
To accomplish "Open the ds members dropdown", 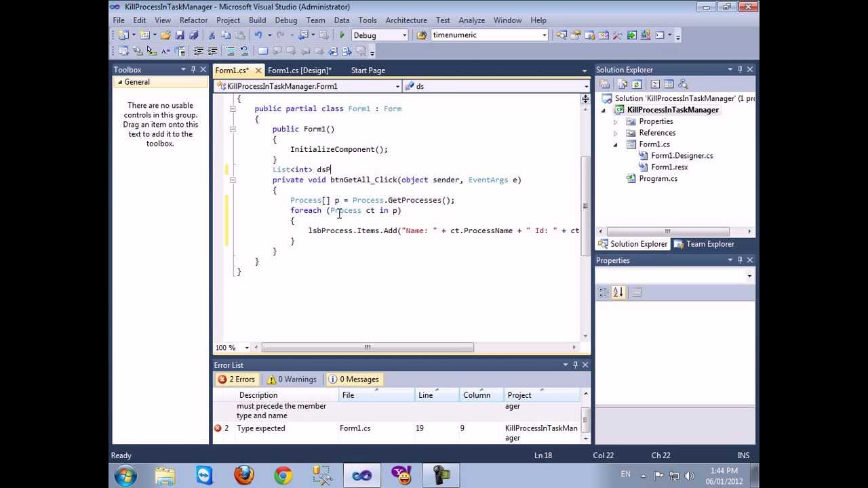I will coord(586,87).
